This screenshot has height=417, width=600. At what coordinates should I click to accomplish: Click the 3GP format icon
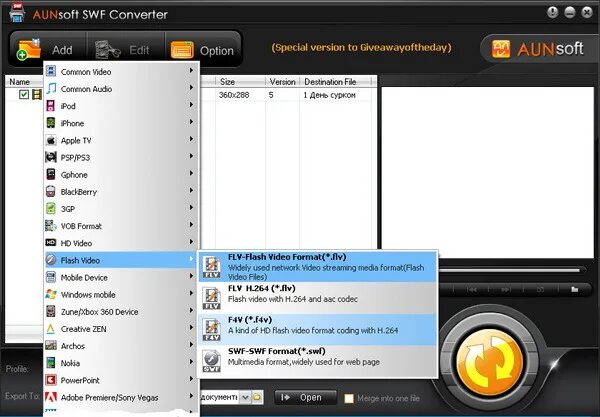tap(51, 208)
